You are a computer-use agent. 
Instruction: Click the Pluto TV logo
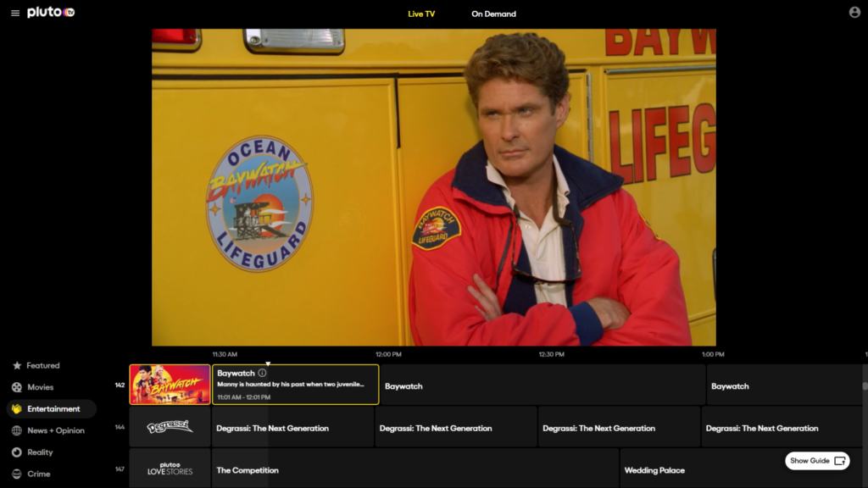(51, 12)
